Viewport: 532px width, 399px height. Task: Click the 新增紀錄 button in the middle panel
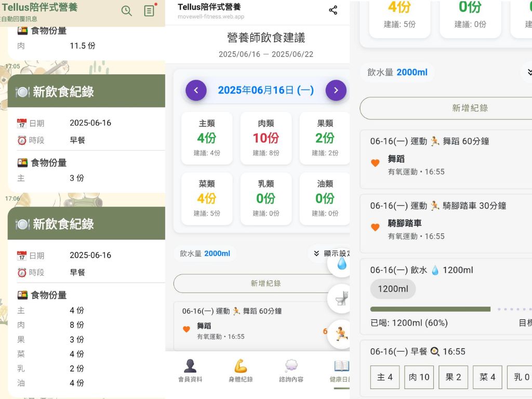point(262,283)
